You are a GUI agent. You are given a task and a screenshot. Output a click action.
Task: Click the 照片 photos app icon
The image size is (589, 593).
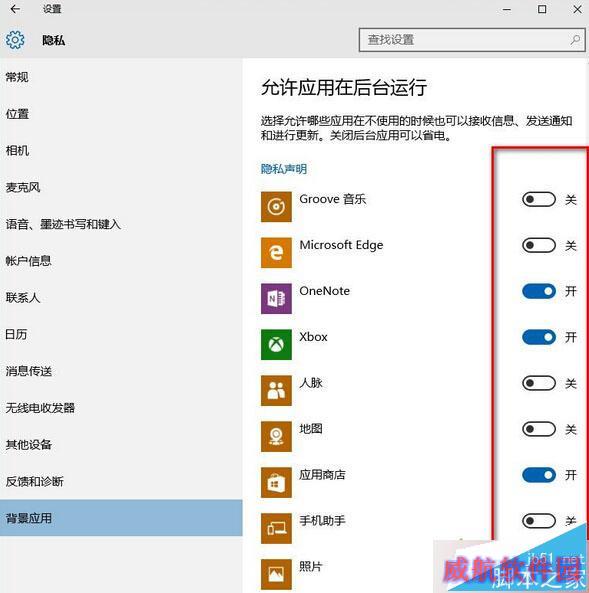(276, 574)
